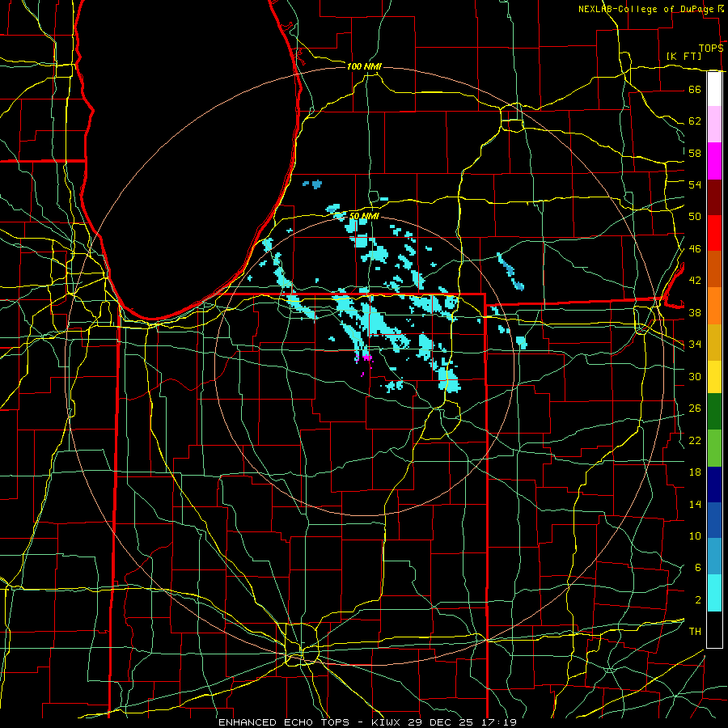728x728 pixels.
Task: Click the 54 value on the legend
Action: click(695, 184)
